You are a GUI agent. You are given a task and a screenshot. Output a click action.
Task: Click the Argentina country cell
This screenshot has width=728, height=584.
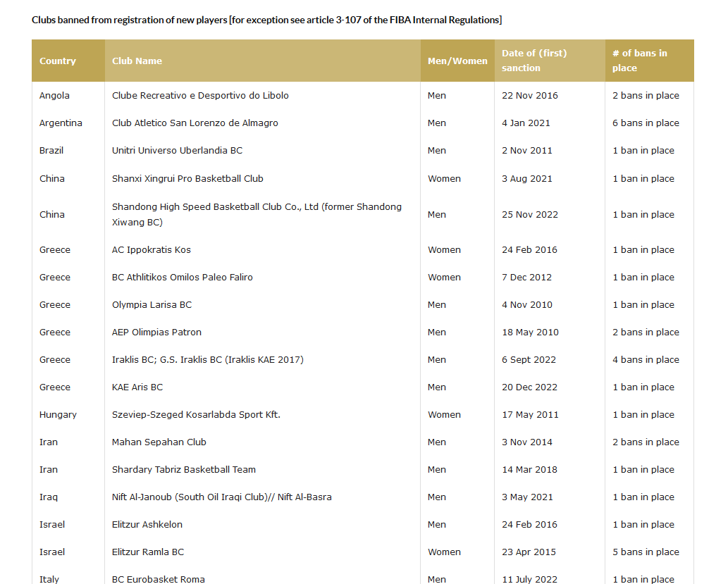[x=61, y=123]
